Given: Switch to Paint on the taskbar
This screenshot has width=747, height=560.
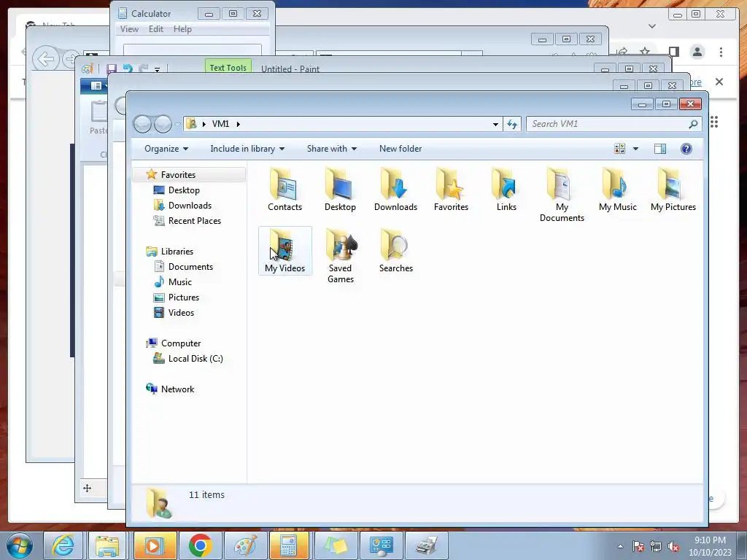Looking at the screenshot, I should click(245, 545).
